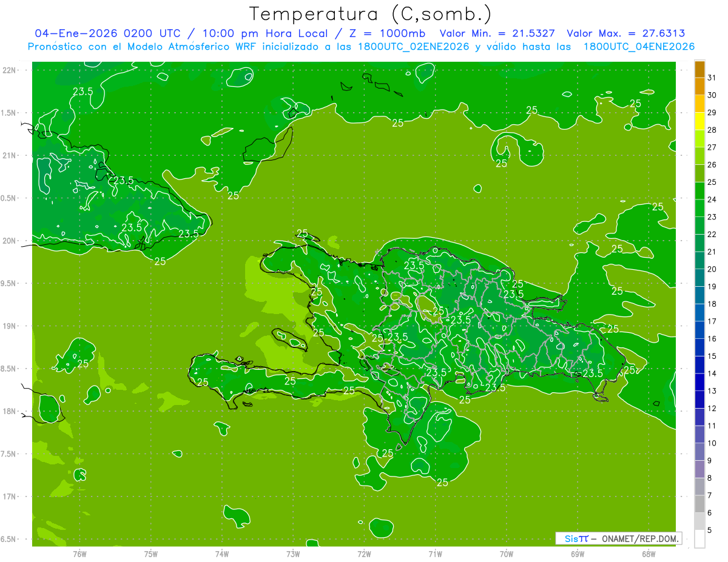Click the purple swatch between legend values 8 and 9
This screenshot has height=562, width=728.
[699, 469]
